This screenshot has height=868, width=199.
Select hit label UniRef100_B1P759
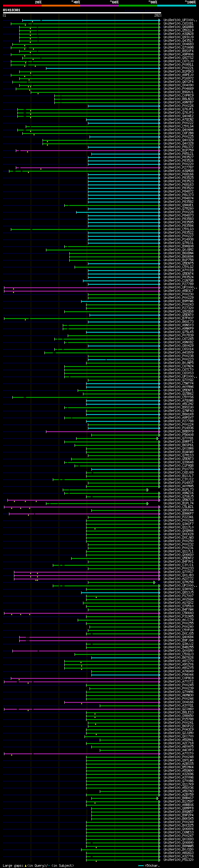coord(178,150)
